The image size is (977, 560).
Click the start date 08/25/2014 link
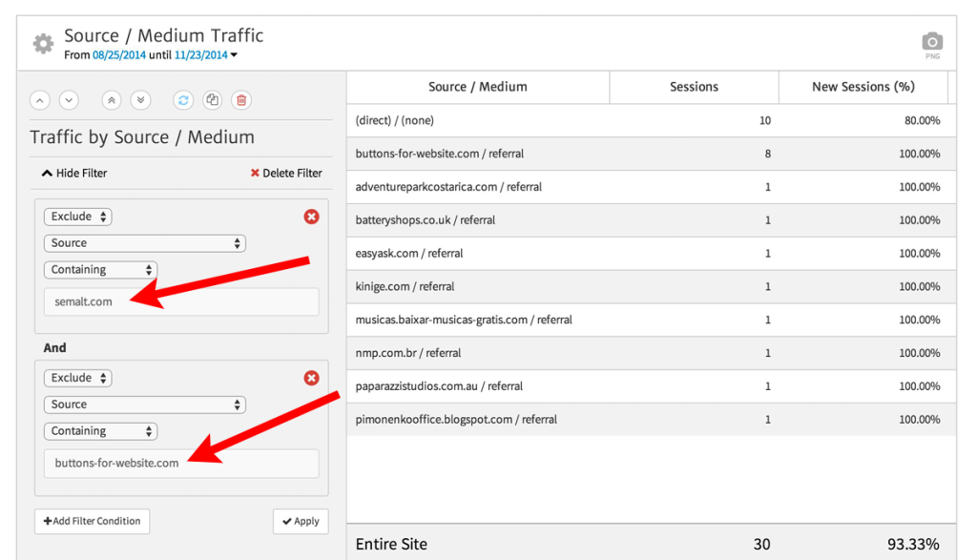click(119, 55)
